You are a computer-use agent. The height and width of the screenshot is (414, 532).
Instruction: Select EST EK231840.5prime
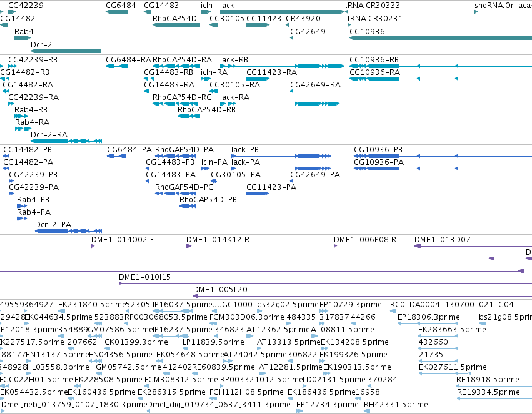pyautogui.click(x=92, y=305)
